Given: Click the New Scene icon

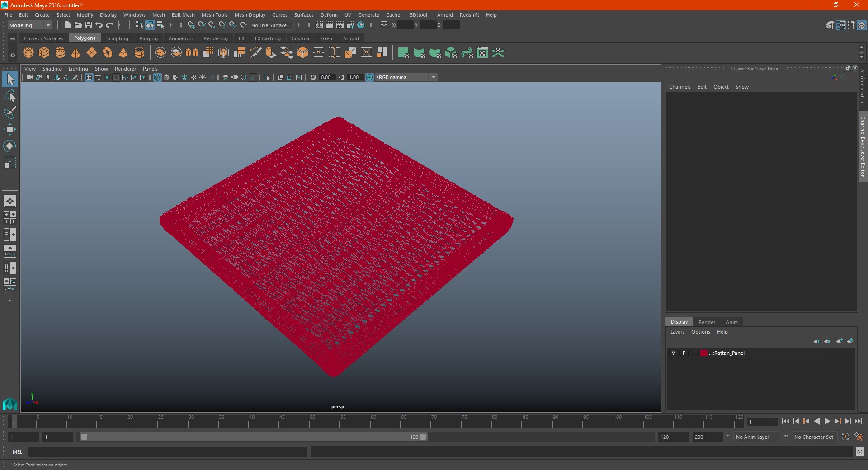Looking at the screenshot, I should pos(67,25).
